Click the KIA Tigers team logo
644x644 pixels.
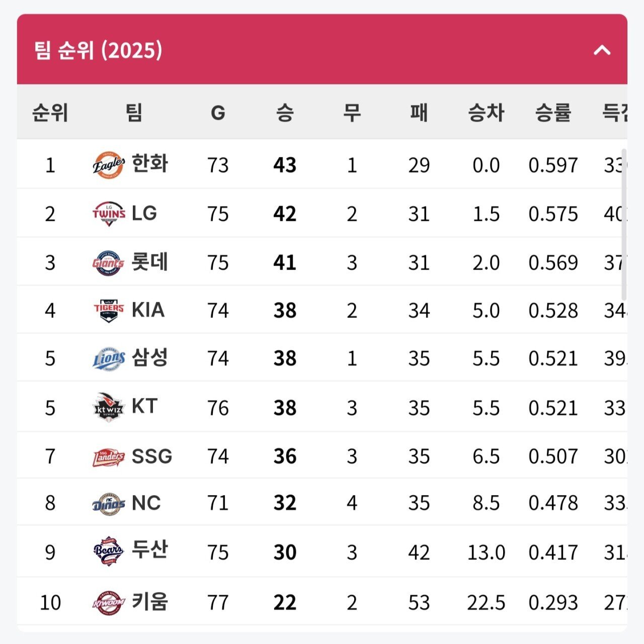pyautogui.click(x=109, y=310)
